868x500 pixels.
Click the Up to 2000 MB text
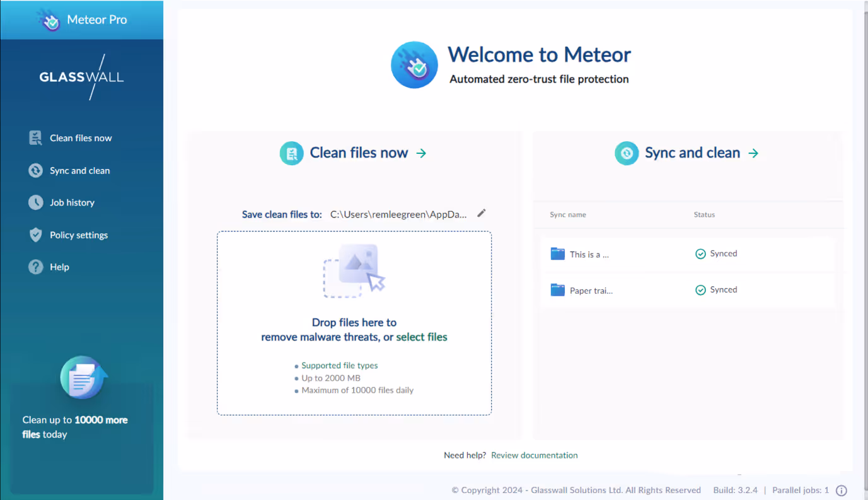coord(331,378)
